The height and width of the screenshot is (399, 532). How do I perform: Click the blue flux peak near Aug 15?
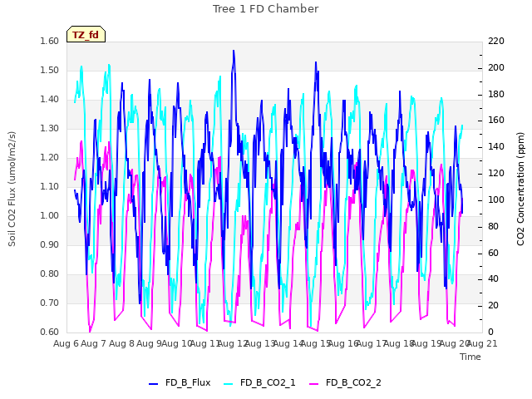(x=316, y=62)
